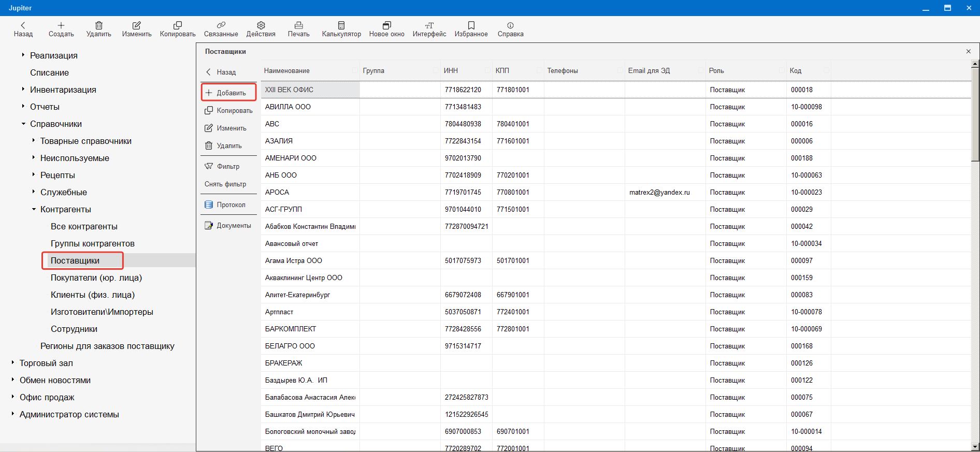Sort by the Наименование column header
Image resolution: width=980 pixels, height=452 pixels.
click(x=287, y=70)
